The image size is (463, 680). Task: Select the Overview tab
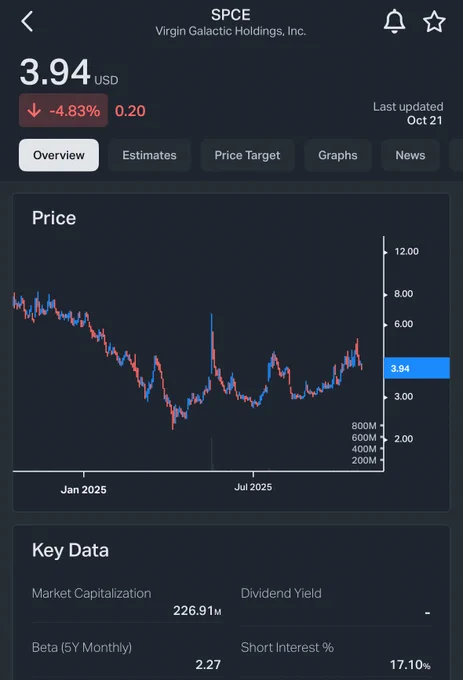click(x=59, y=155)
